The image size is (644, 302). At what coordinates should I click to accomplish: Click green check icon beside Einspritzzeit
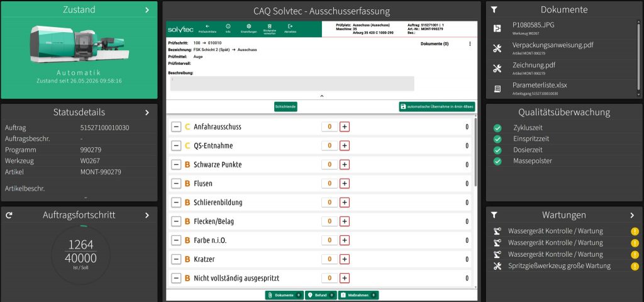pyautogui.click(x=497, y=139)
